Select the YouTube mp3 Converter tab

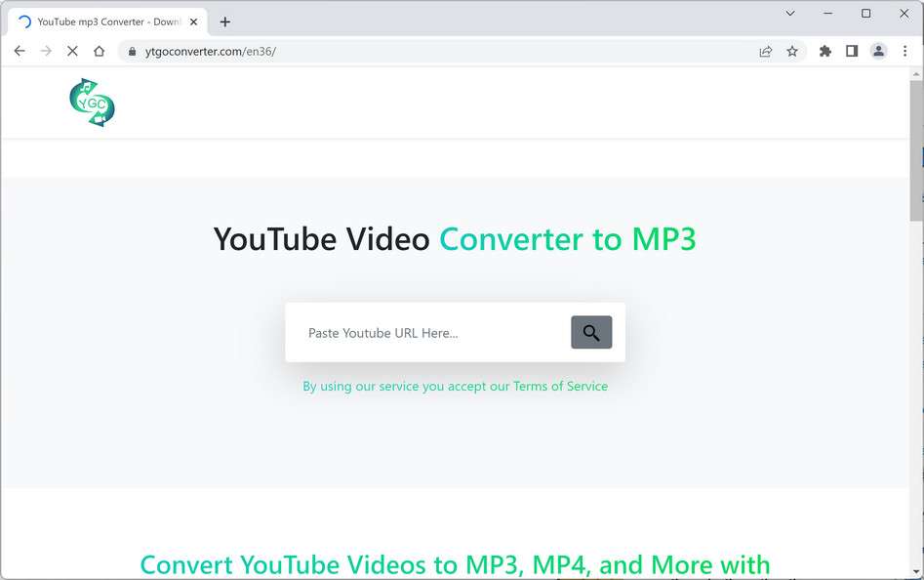pos(108,21)
